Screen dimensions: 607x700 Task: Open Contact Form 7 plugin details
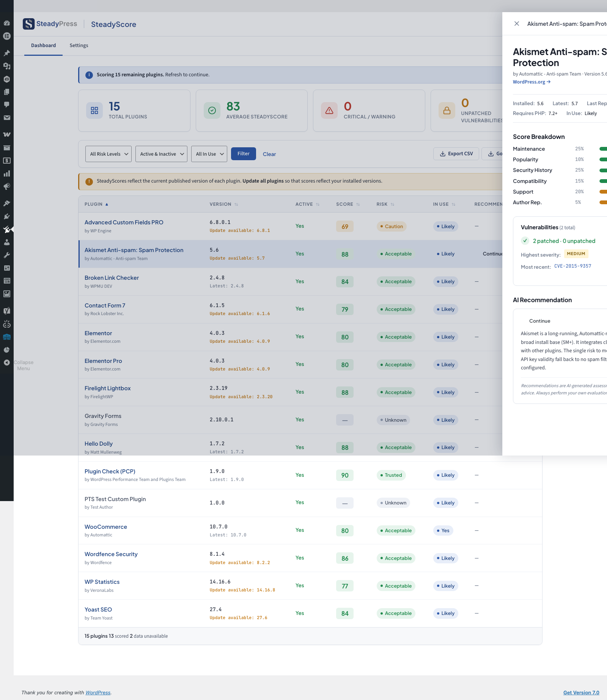click(105, 306)
